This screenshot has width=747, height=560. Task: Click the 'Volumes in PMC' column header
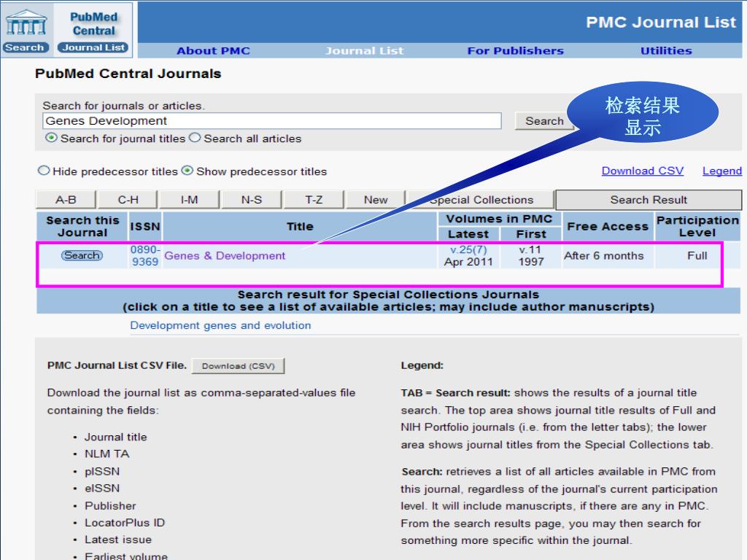point(499,219)
